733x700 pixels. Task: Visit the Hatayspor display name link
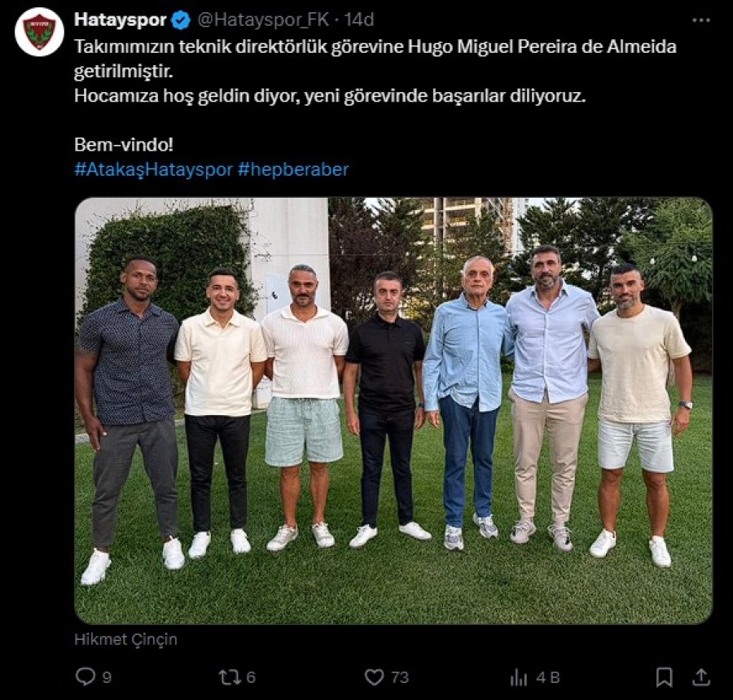point(121,20)
